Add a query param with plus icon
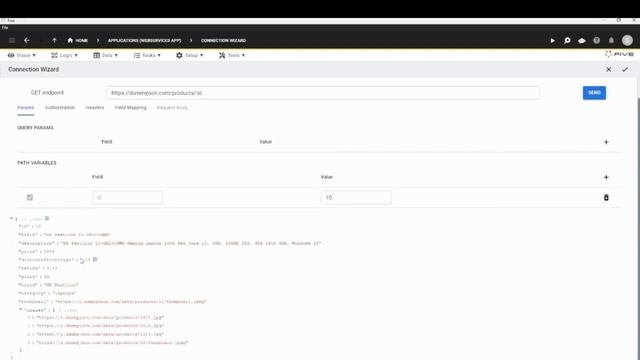The image size is (640, 360). [x=606, y=142]
